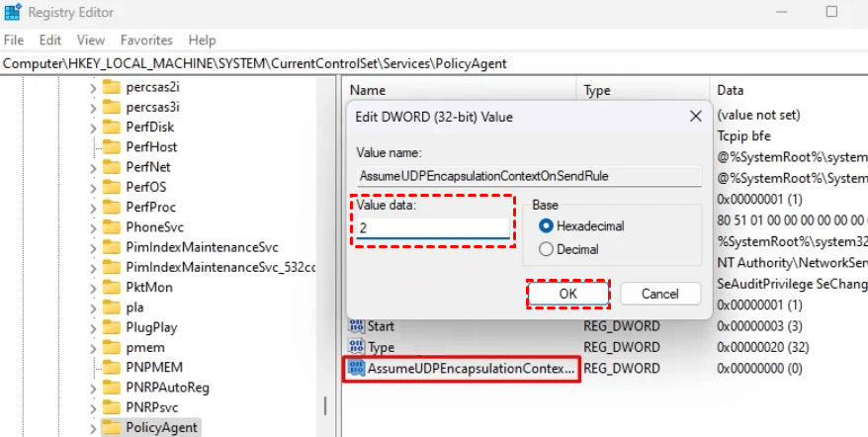Select the PlugPlay folder icon
This screenshot has height=437, width=868.
click(112, 327)
